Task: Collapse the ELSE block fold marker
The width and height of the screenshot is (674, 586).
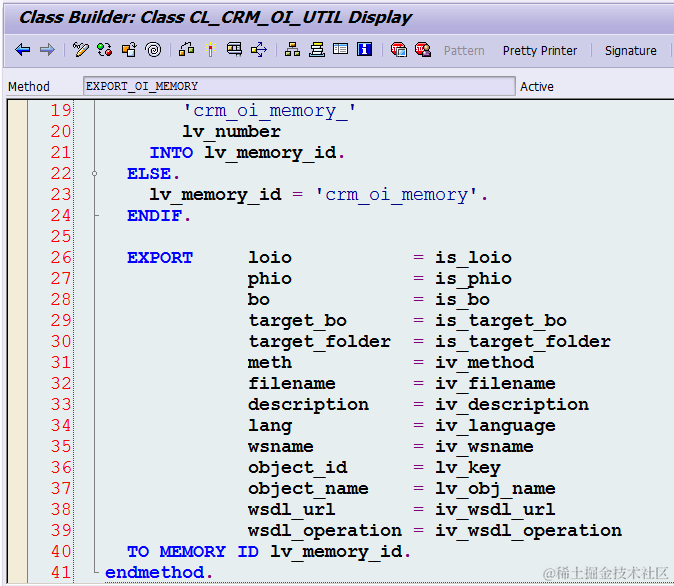Action: [x=94, y=174]
